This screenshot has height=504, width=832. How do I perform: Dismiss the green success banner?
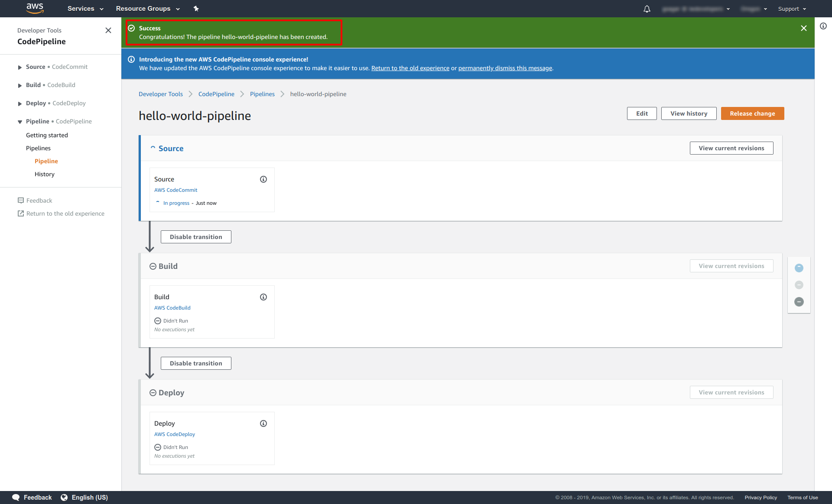[x=804, y=28]
